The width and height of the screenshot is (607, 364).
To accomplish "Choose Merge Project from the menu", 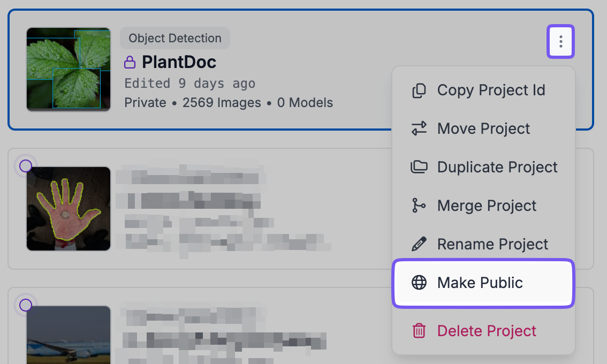I will (x=487, y=206).
